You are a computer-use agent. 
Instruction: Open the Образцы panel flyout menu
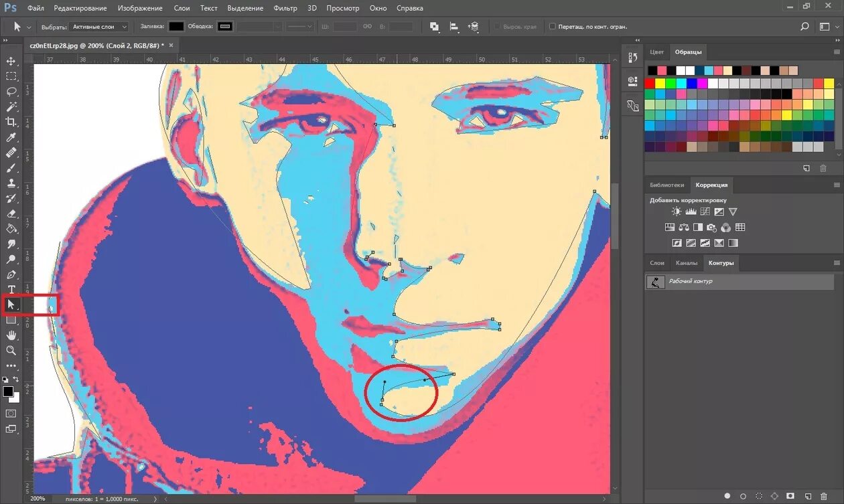pos(837,52)
